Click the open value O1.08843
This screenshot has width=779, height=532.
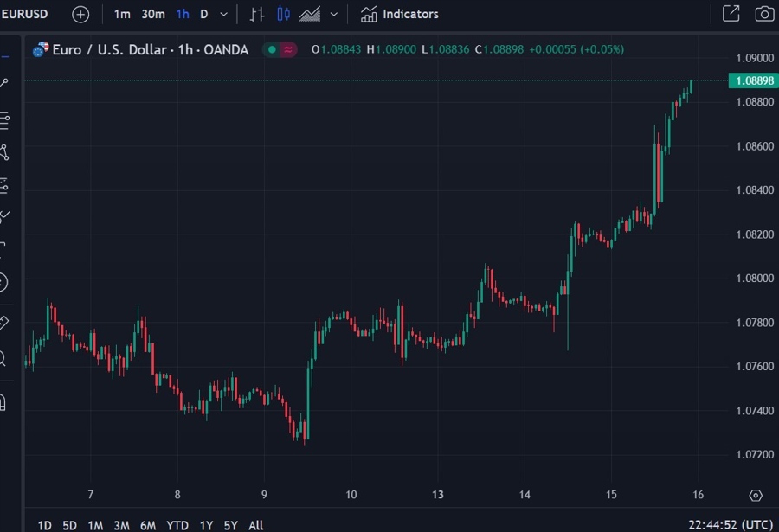(x=337, y=49)
